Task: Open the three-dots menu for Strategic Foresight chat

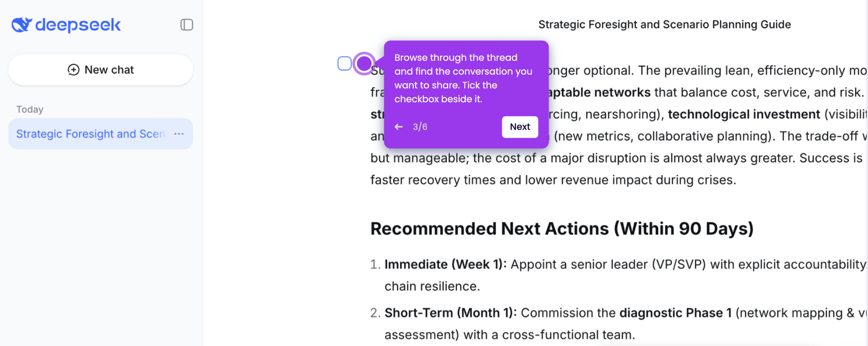Action: point(179,134)
